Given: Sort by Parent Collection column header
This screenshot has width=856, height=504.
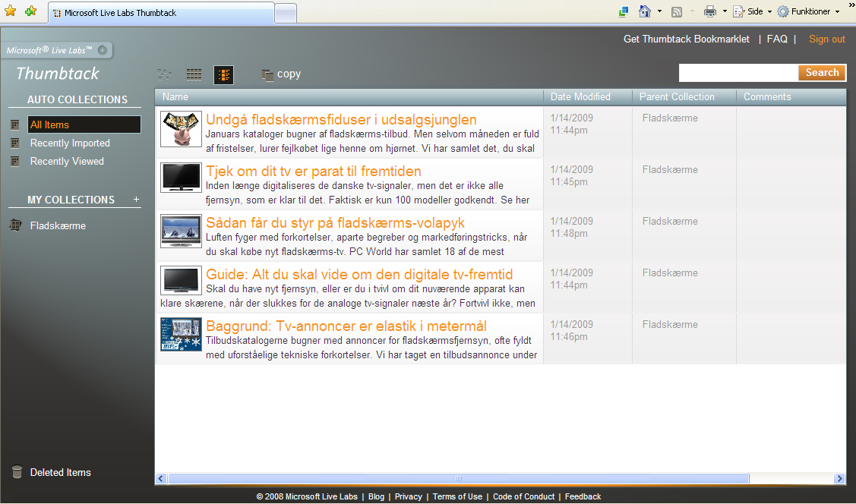Looking at the screenshot, I should pyautogui.click(x=684, y=97).
